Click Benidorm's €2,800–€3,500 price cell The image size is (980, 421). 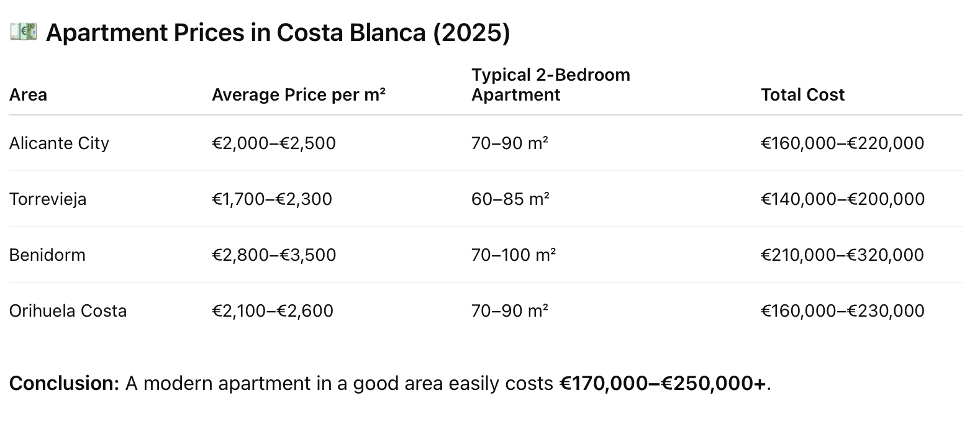(273, 255)
